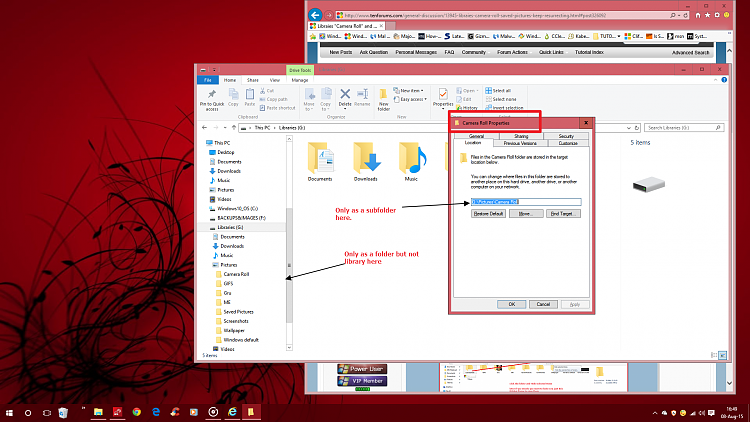Open the Music library folder
Image resolution: width=750 pixels, height=422 pixels.
(x=411, y=160)
